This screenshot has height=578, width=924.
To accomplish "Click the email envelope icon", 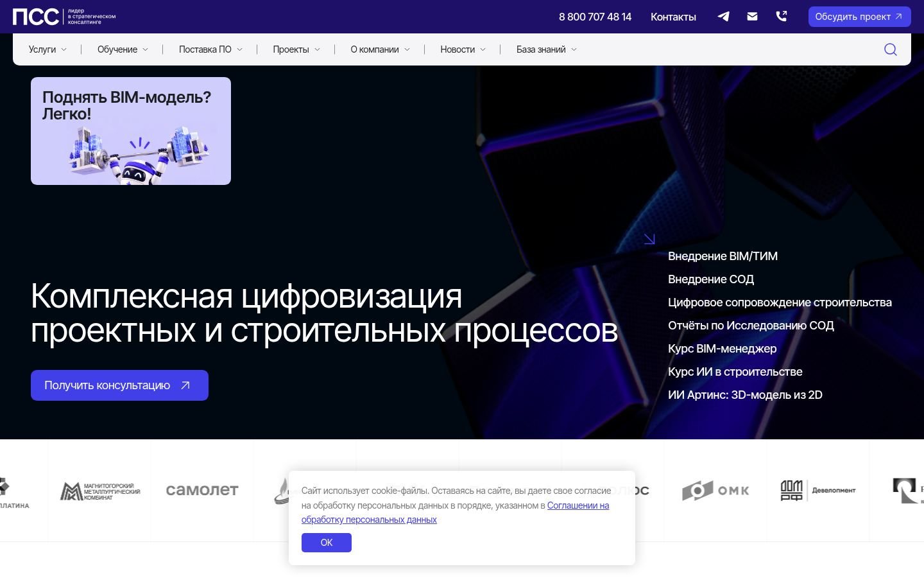I will (752, 17).
